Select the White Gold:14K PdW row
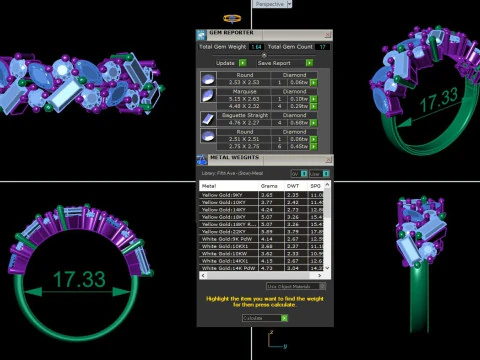This screenshot has height=360, width=480. (262, 268)
